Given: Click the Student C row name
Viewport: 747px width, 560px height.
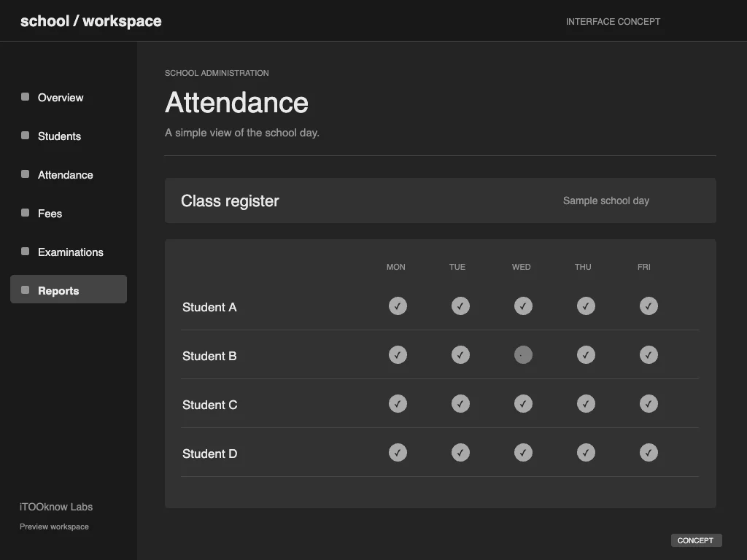Looking at the screenshot, I should pos(210,405).
